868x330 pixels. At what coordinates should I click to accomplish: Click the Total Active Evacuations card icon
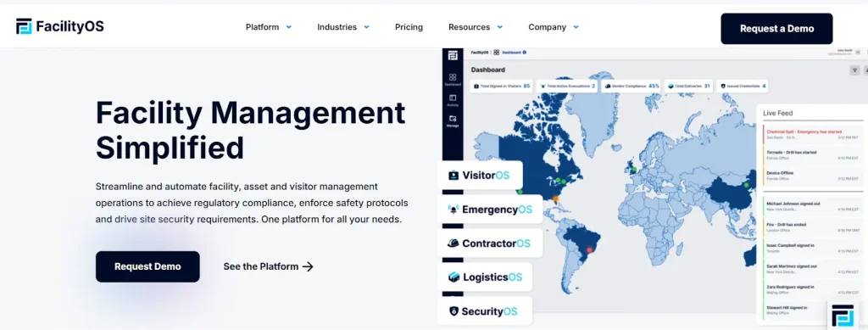coord(542,87)
